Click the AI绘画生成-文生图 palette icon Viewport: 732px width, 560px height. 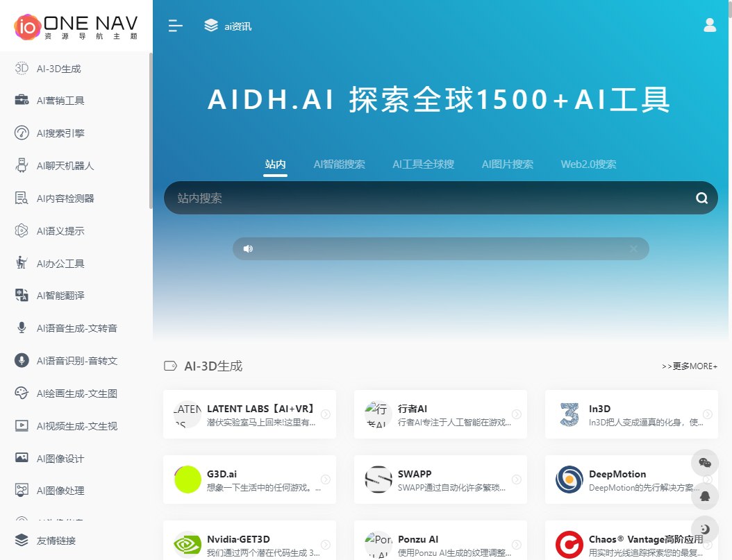tap(22, 393)
